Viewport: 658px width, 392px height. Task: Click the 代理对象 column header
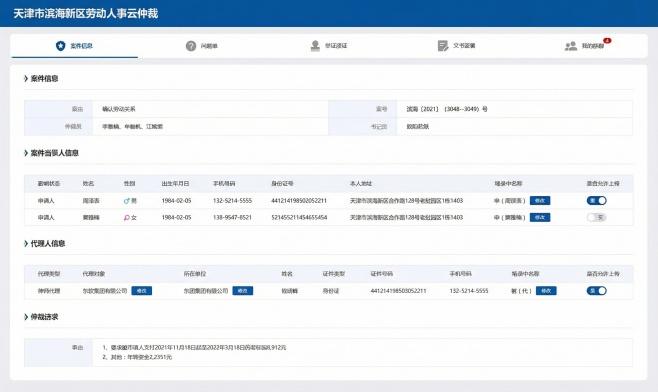point(94,274)
